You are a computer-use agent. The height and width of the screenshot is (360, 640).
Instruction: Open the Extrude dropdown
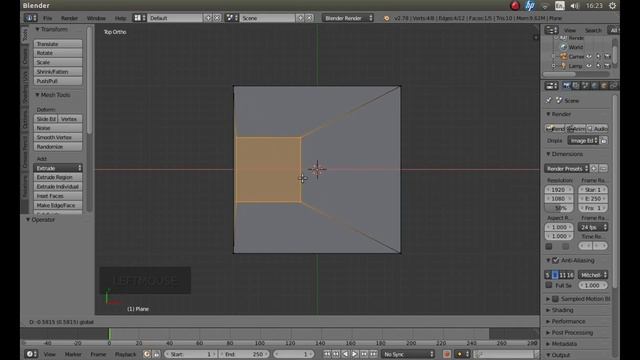pos(58,168)
